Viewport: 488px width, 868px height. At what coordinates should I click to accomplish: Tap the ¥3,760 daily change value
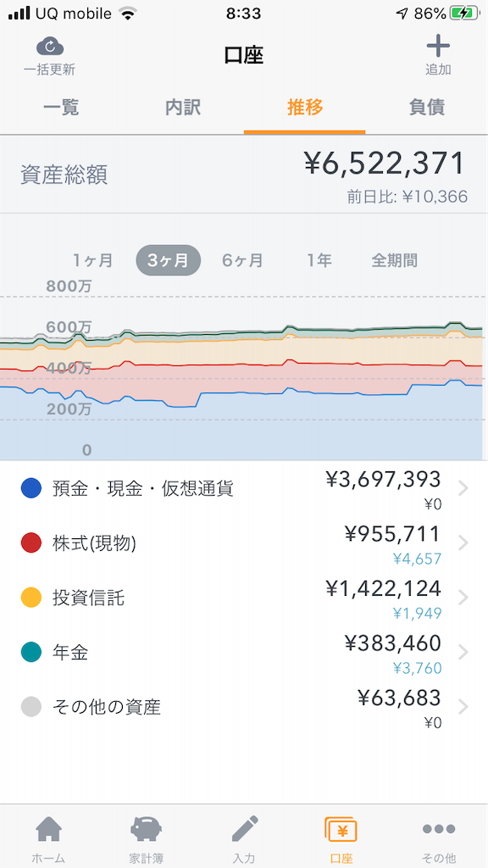(x=417, y=669)
